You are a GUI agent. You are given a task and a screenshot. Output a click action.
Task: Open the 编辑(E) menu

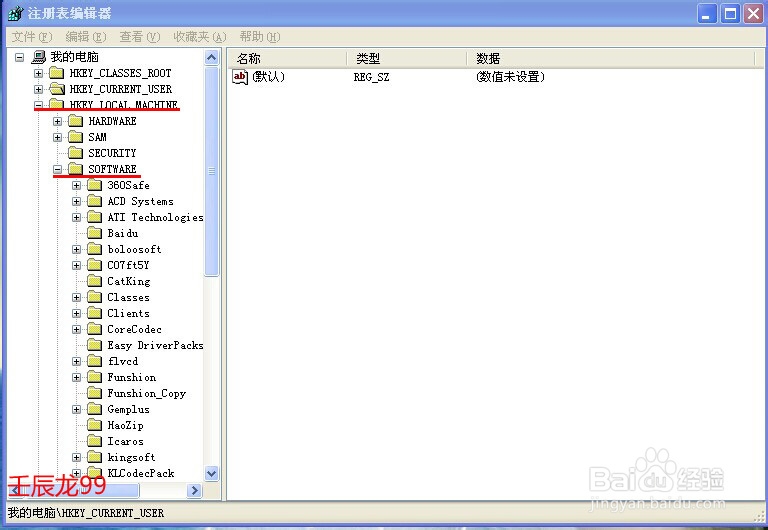pyautogui.click(x=86, y=37)
